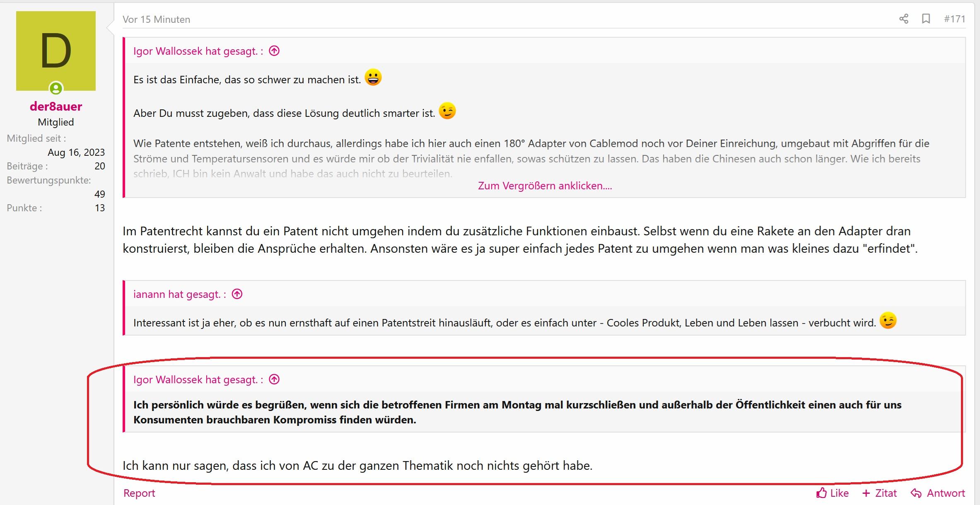The height and width of the screenshot is (505, 980).
Task: Open der8auer user profile name
Action: click(56, 106)
